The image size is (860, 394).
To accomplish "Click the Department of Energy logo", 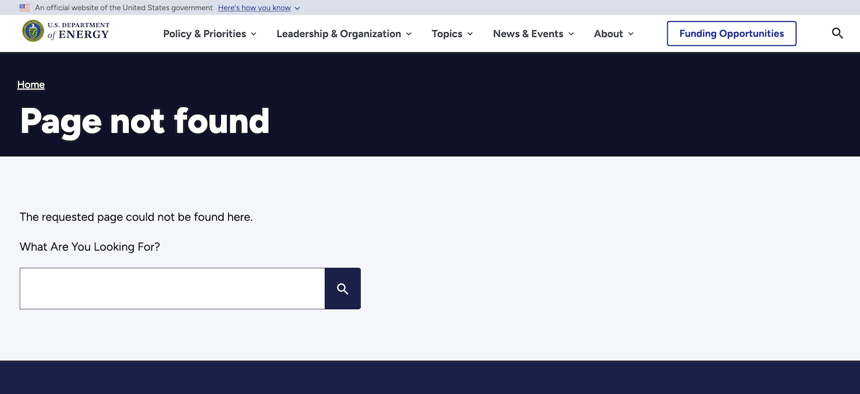I will point(66,31).
